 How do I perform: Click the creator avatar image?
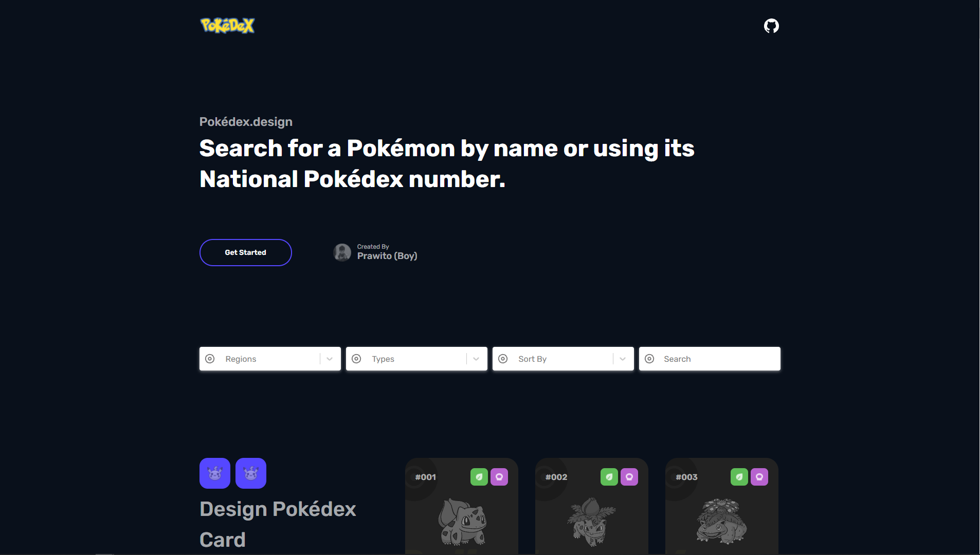pyautogui.click(x=342, y=252)
